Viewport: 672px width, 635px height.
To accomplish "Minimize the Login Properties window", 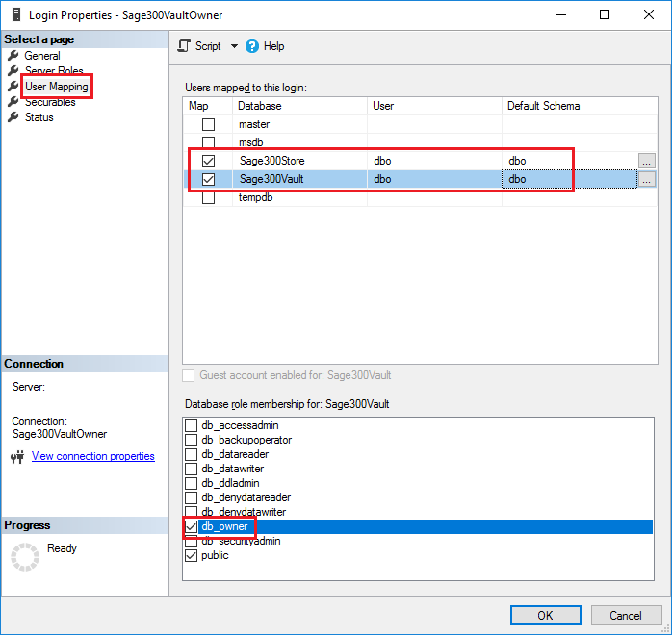I will [x=561, y=15].
